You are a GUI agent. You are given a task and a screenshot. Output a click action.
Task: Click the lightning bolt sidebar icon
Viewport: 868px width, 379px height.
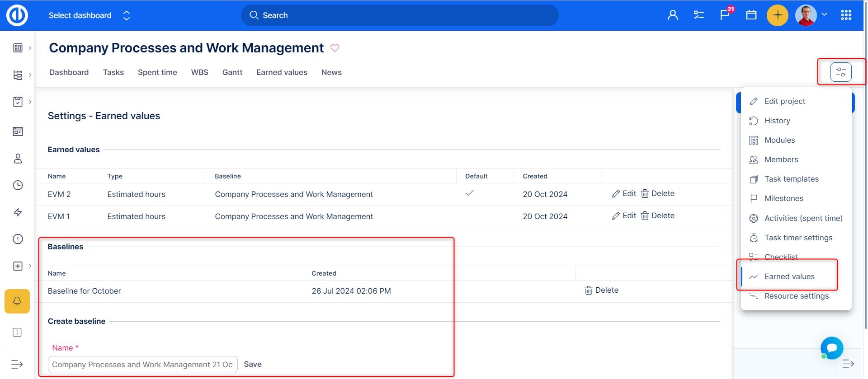click(x=18, y=212)
